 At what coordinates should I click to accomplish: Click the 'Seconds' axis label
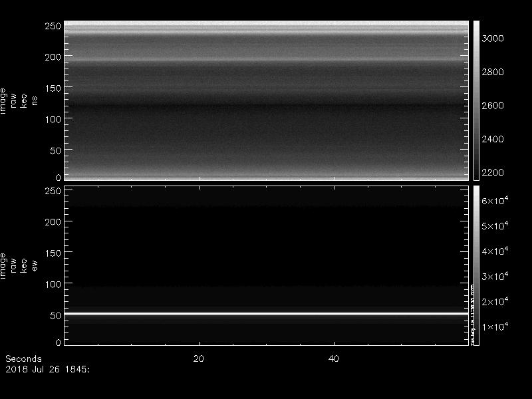pos(23,358)
